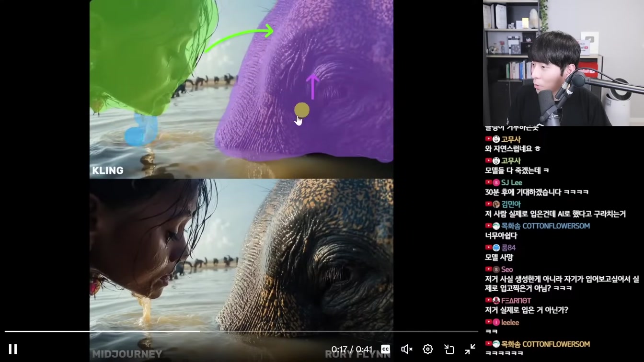Click avatar of 목화솜 above '너무아쉽다'

pos(496,226)
